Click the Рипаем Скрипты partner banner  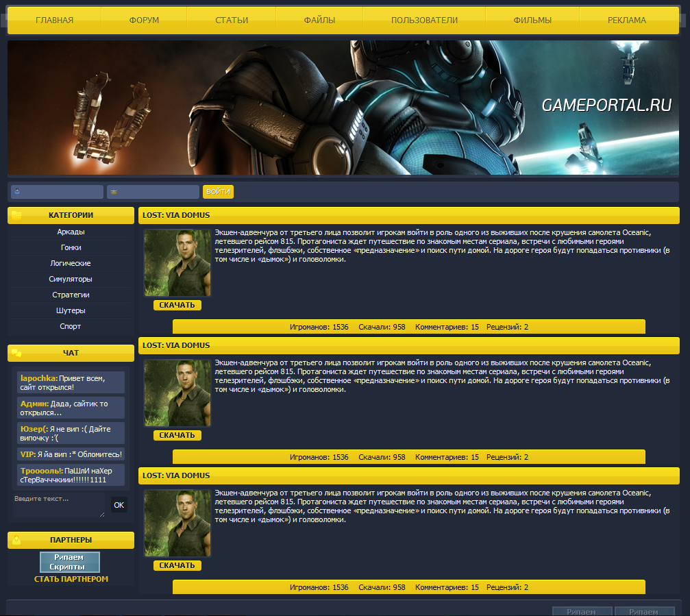coord(70,562)
